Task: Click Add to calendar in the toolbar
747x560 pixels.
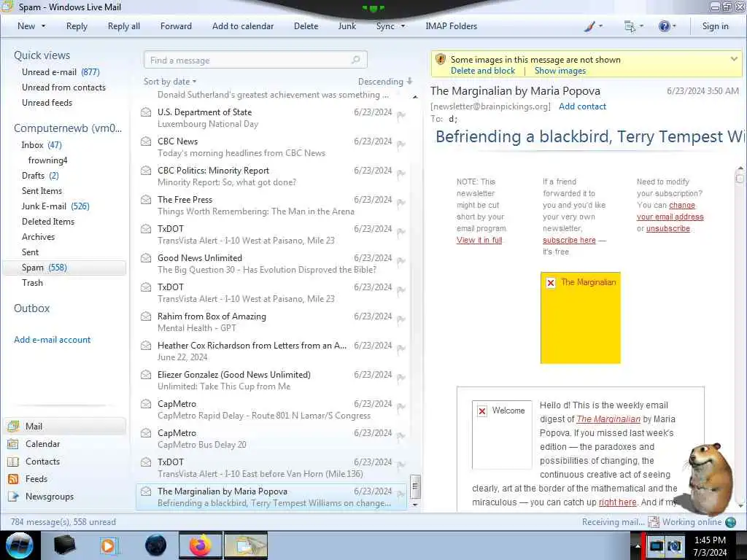Action: [243, 26]
